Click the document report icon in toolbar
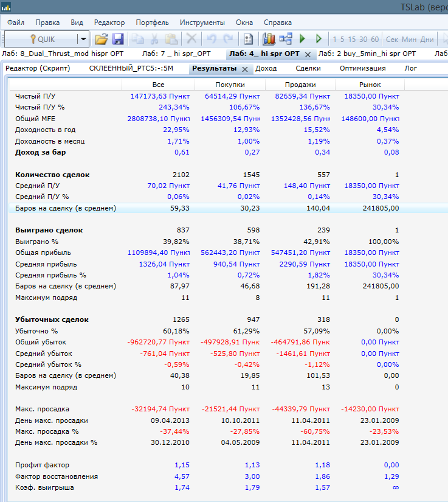This screenshot has width=448, height=502. click(248, 39)
